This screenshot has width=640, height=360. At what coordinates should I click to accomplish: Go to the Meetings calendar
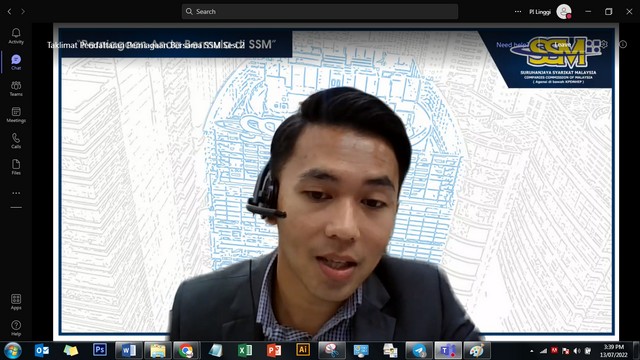[x=16, y=115]
